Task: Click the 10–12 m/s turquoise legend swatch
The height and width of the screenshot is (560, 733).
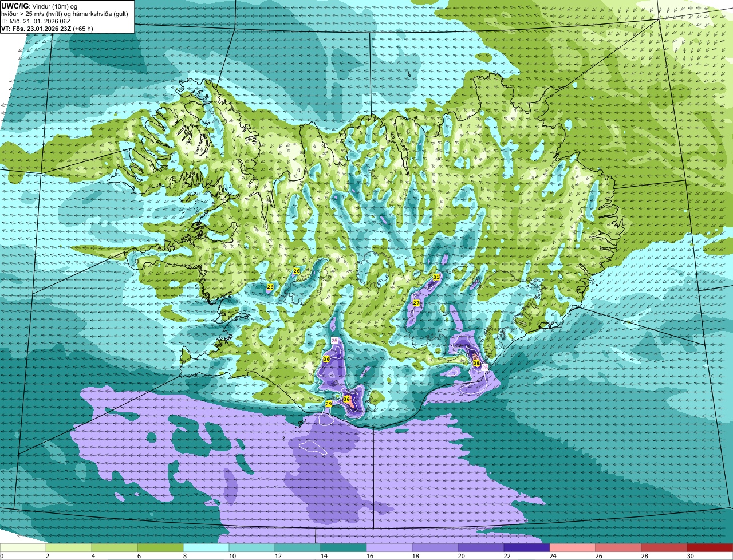Action: pyautogui.click(x=252, y=548)
